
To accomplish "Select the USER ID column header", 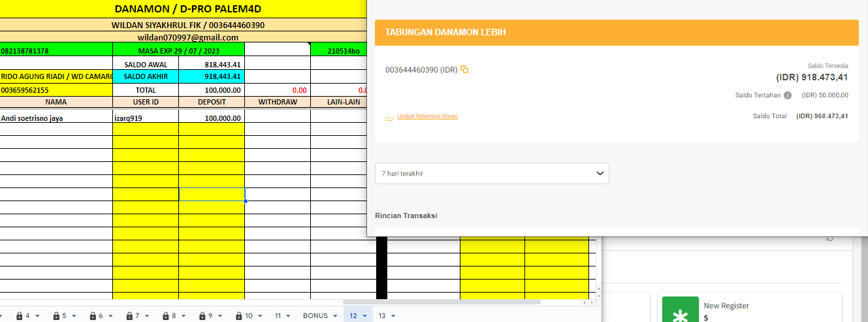I will 146,102.
